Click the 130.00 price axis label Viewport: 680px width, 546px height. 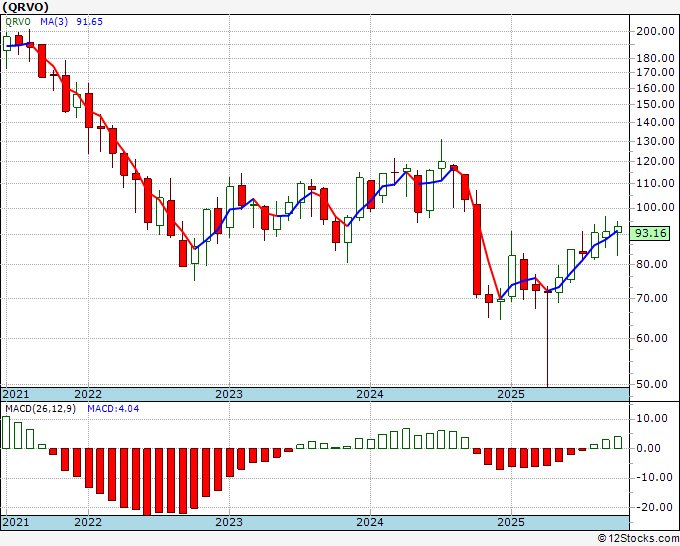coord(655,141)
